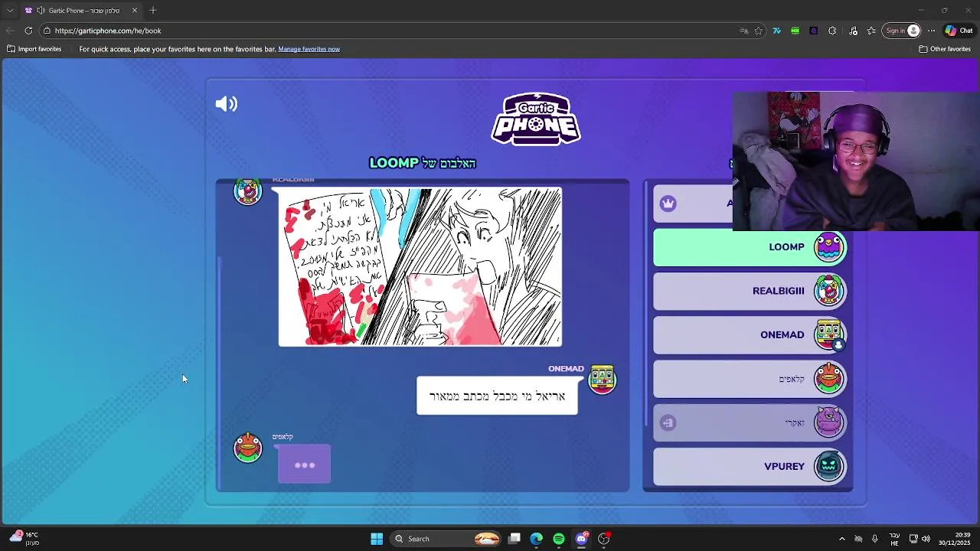Open the Other favorites folder
This screenshot has width=980, height=551.
tap(945, 49)
